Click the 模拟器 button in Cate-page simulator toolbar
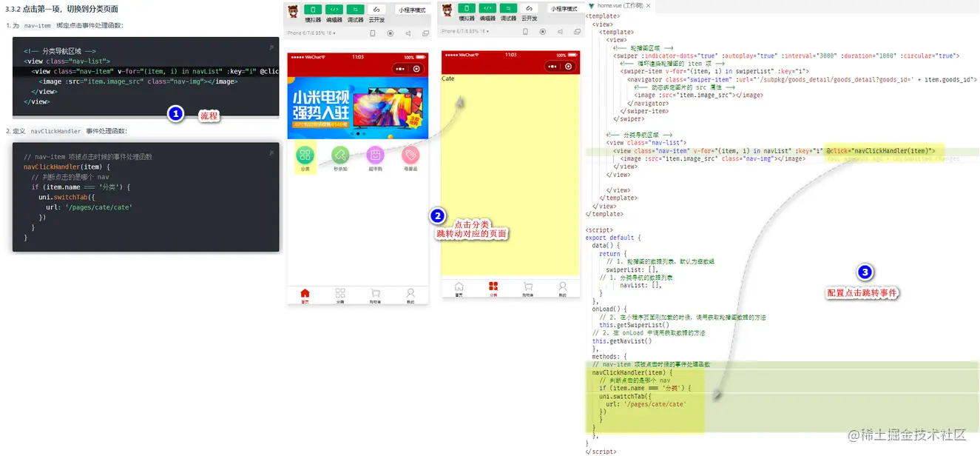 pos(467,10)
